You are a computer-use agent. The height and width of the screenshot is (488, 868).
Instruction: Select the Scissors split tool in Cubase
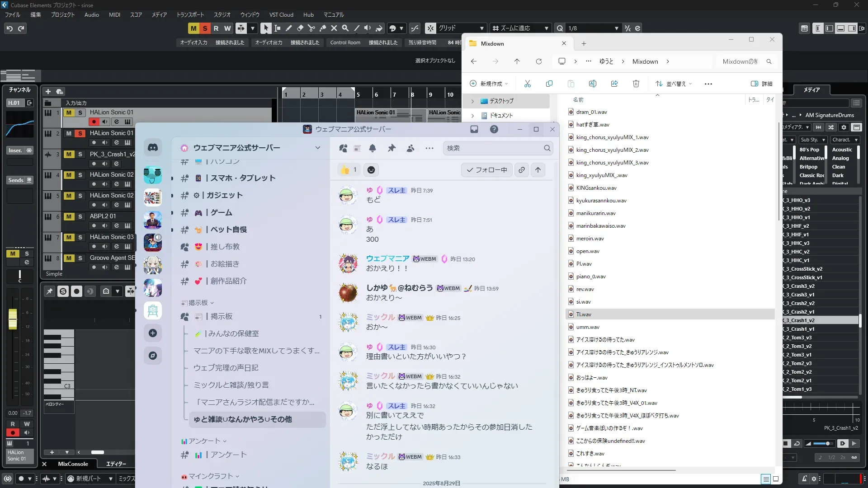pyautogui.click(x=311, y=28)
